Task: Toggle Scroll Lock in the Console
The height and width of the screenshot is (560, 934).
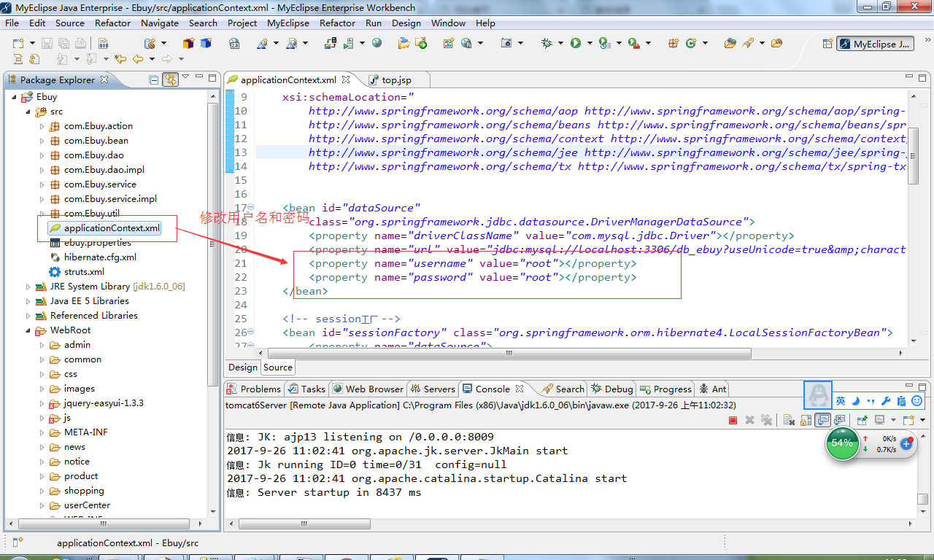Action: coord(806,420)
